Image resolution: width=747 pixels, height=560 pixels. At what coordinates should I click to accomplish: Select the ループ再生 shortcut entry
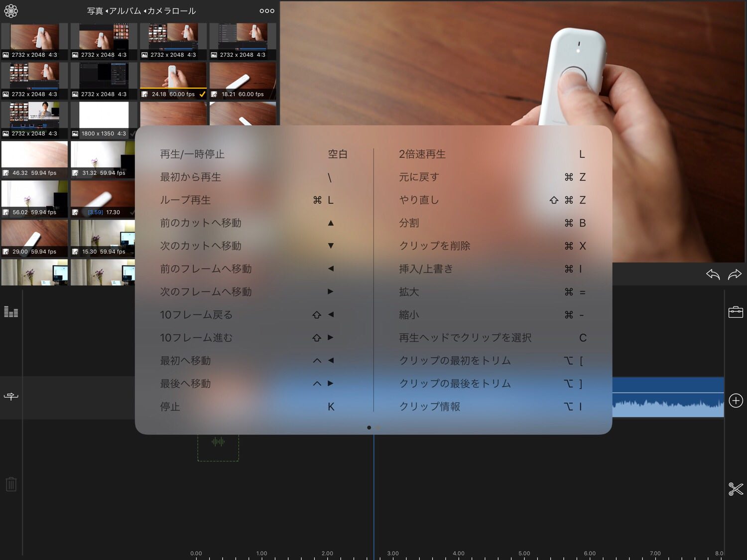coord(185,200)
